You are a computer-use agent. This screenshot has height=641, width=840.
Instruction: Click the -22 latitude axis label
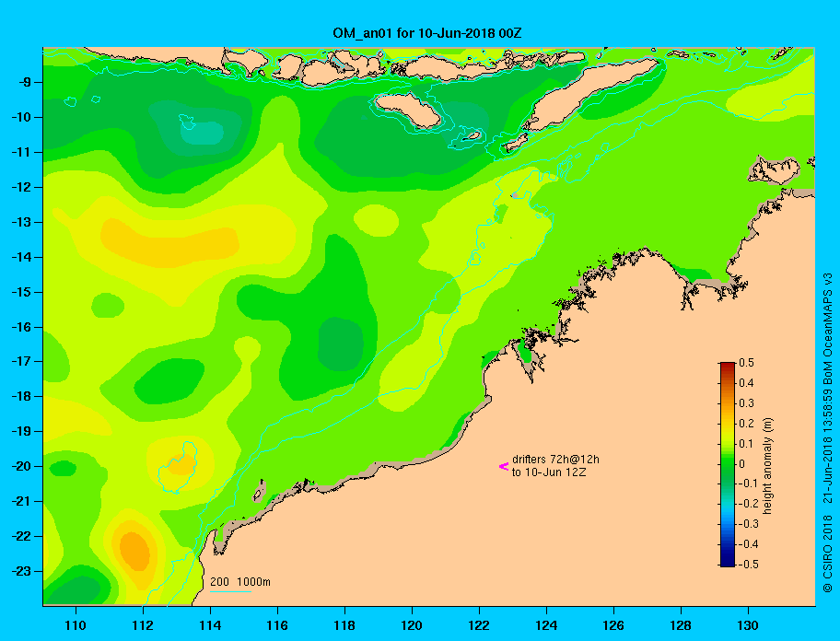[x=20, y=537]
